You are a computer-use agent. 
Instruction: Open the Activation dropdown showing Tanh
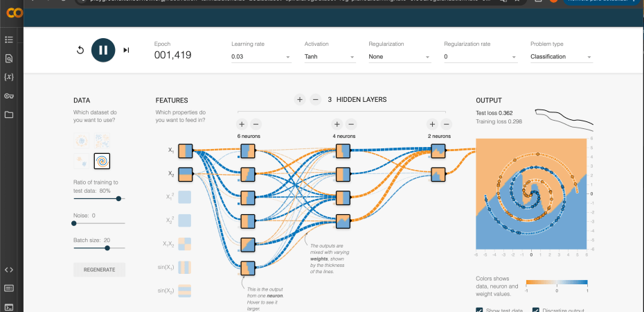[329, 57]
